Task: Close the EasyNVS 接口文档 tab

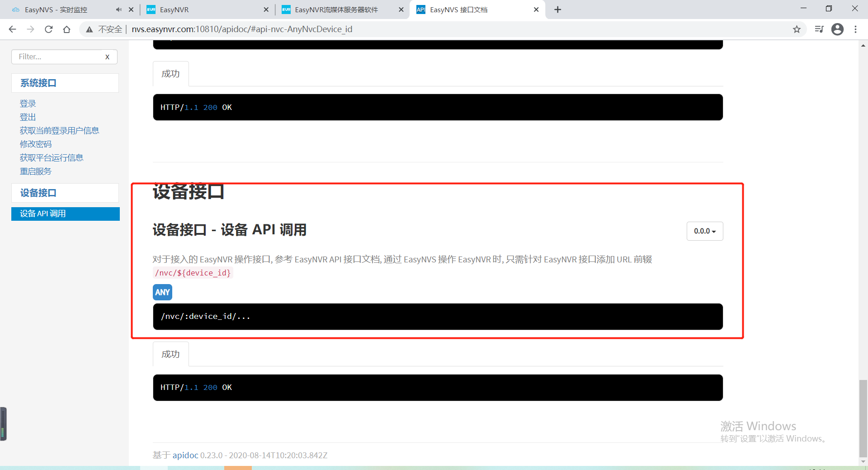Action: (x=536, y=9)
